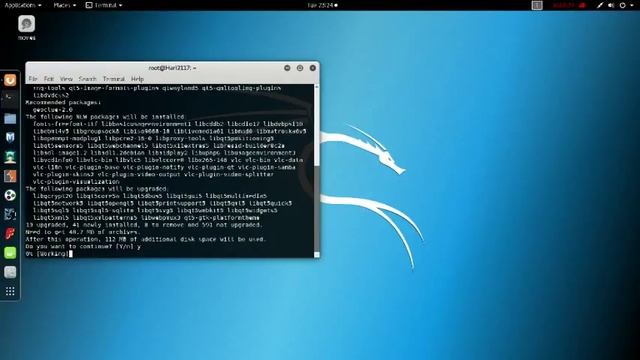Click the 'geoclue-2.0' package line
This screenshot has width=640, height=360.
(x=53, y=110)
